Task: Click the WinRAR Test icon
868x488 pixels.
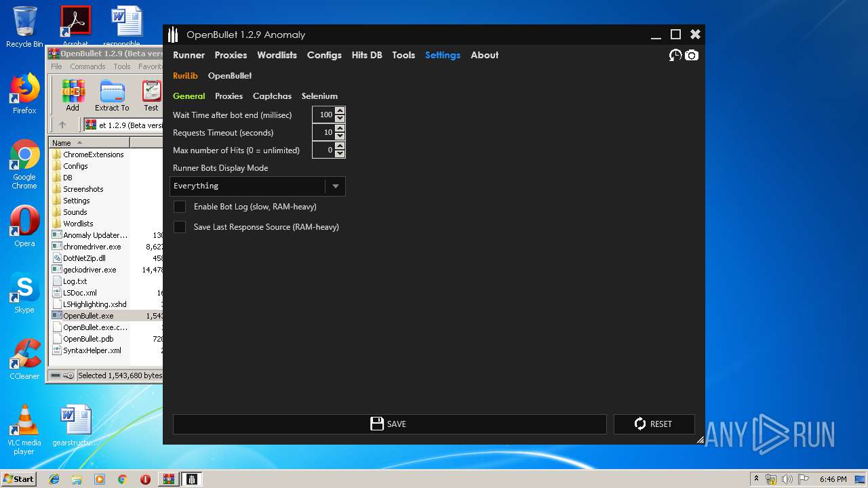Action: point(151,96)
